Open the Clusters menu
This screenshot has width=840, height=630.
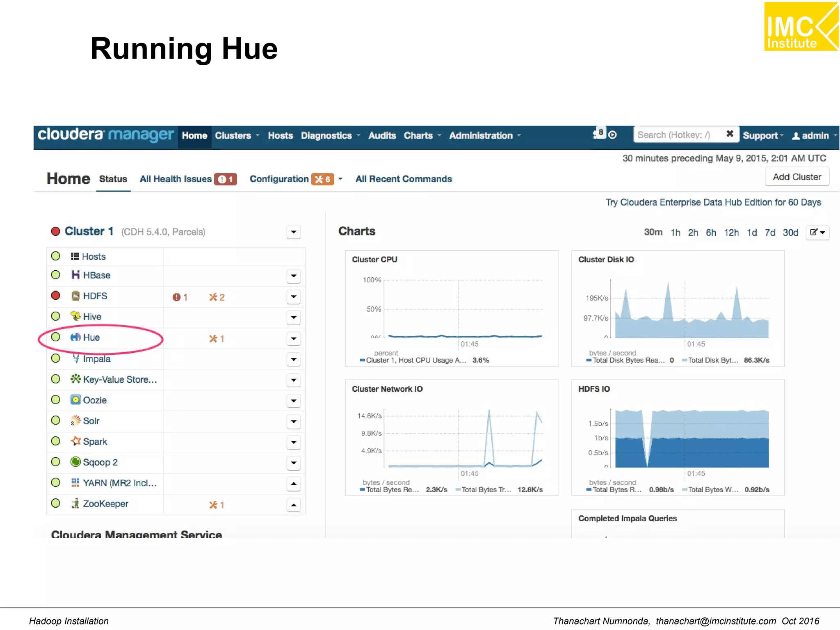click(237, 136)
